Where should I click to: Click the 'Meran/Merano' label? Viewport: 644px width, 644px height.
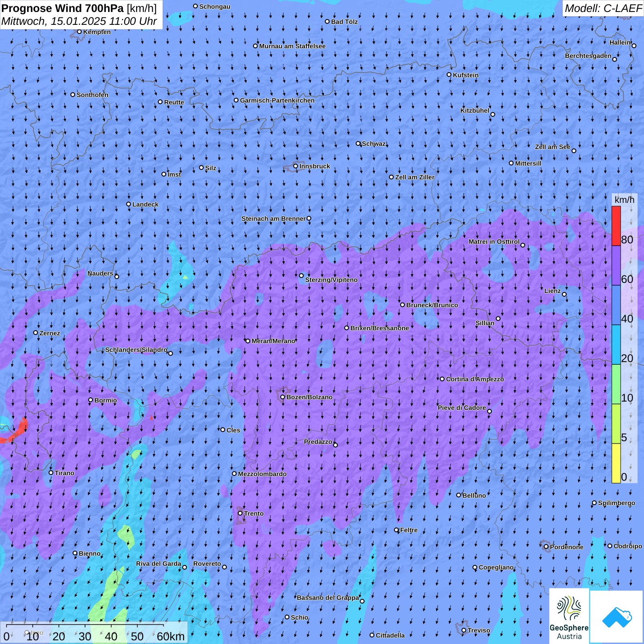[x=273, y=341]
